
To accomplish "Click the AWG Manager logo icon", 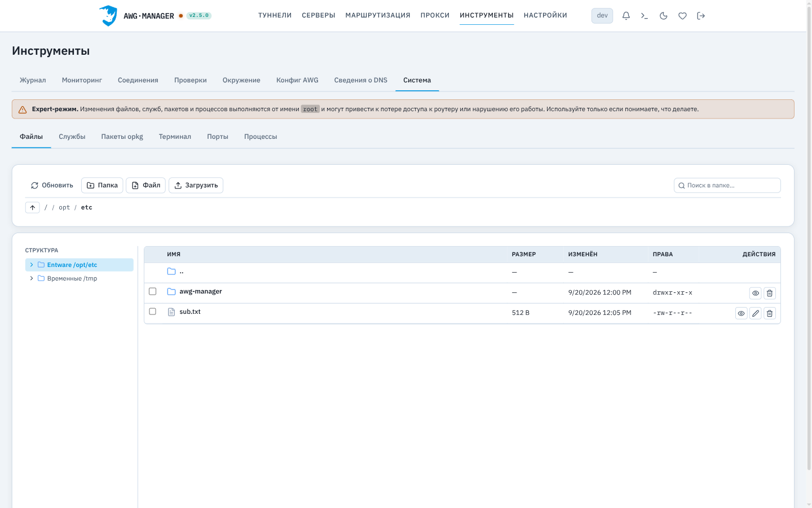I will [x=108, y=16].
